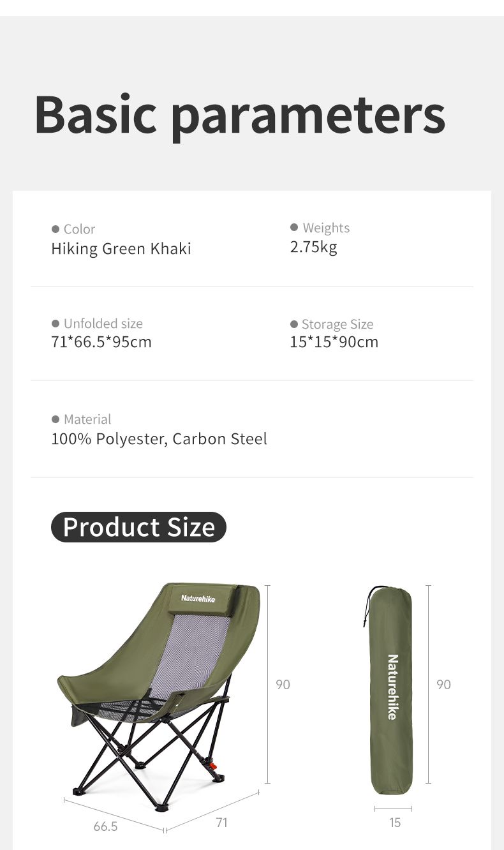504x850 pixels.
Task: Click the red lock clip on the chair leg
Action: pyautogui.click(x=214, y=764)
